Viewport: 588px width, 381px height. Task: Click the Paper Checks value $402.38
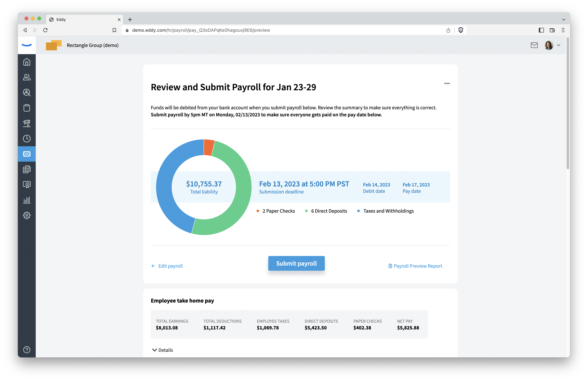[x=362, y=328]
